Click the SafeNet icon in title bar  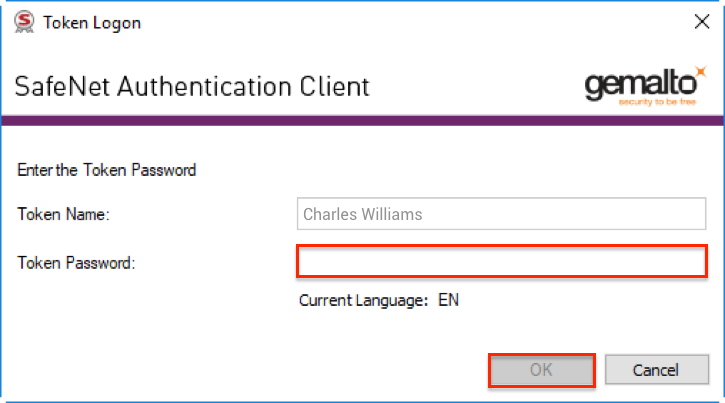click(x=24, y=22)
